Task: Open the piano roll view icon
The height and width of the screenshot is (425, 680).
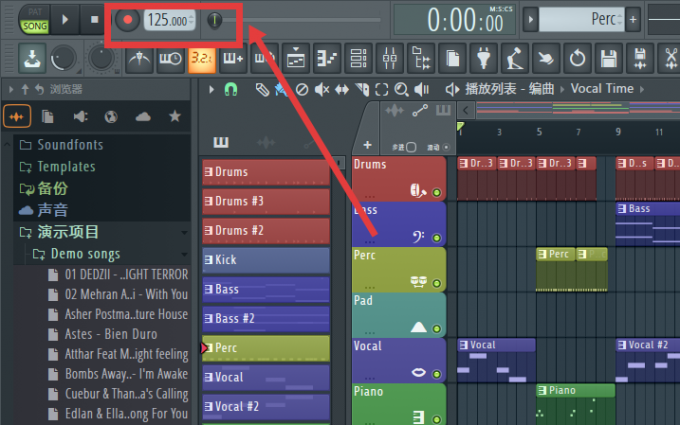Action: tap(327, 58)
